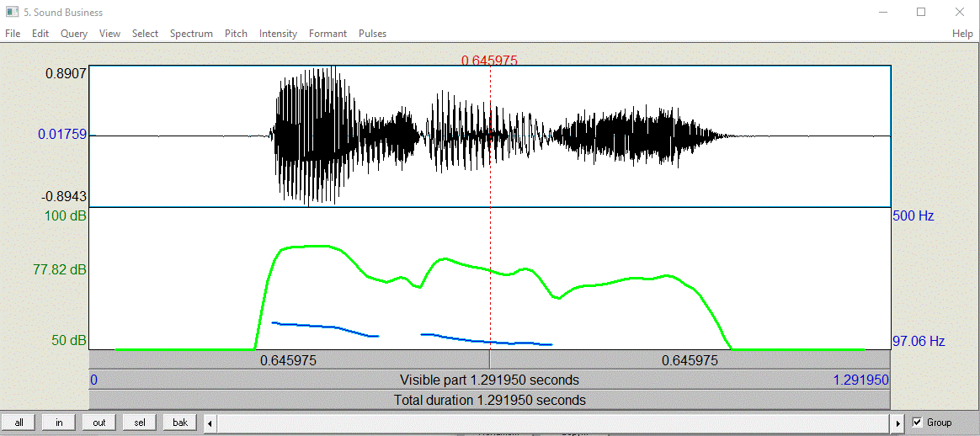Open the Intensity menu
980x436 pixels.
(x=278, y=34)
